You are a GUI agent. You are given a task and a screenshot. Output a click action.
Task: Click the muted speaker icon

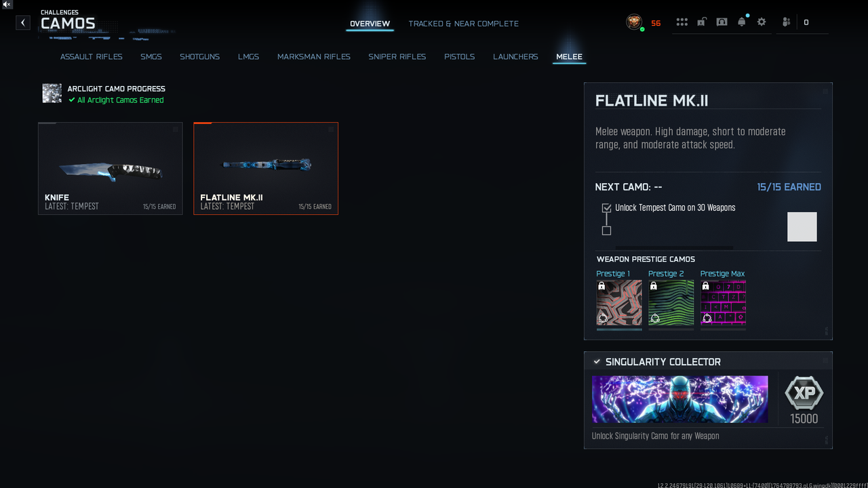click(x=6, y=4)
